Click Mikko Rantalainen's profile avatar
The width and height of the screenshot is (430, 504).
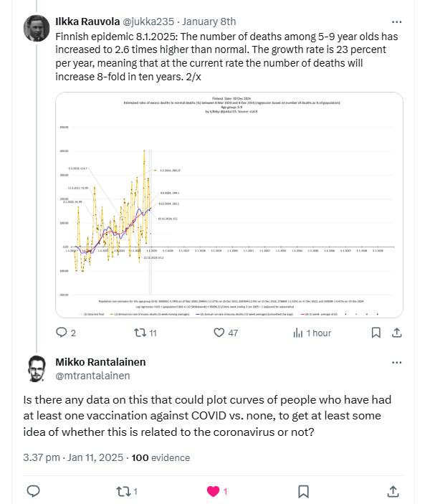[x=39, y=369]
